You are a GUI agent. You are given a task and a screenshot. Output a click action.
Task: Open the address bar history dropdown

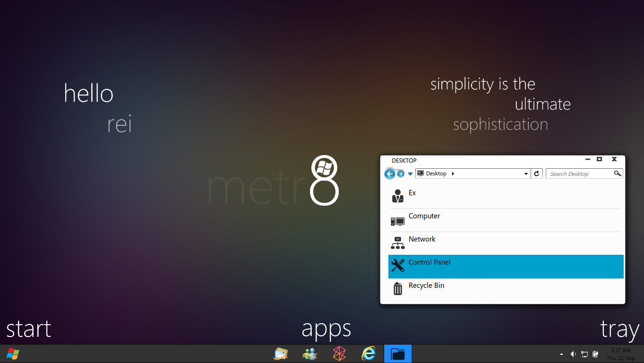(526, 174)
